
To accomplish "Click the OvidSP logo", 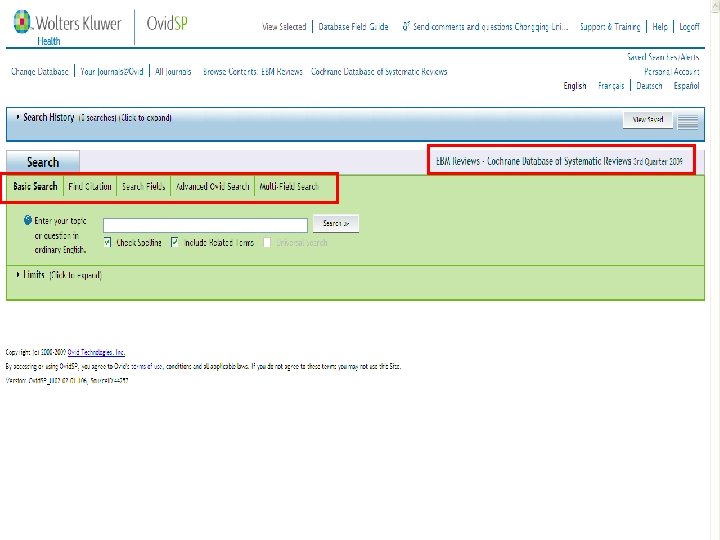I will coord(167,23).
